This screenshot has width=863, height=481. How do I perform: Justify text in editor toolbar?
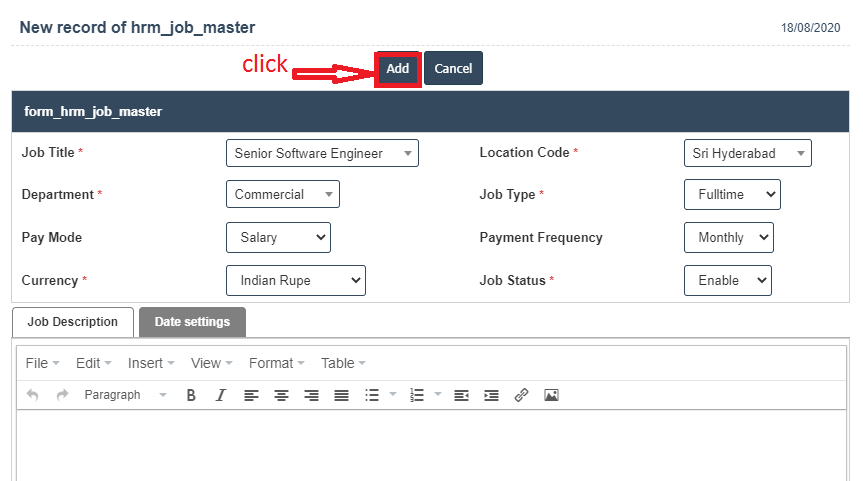click(x=341, y=395)
